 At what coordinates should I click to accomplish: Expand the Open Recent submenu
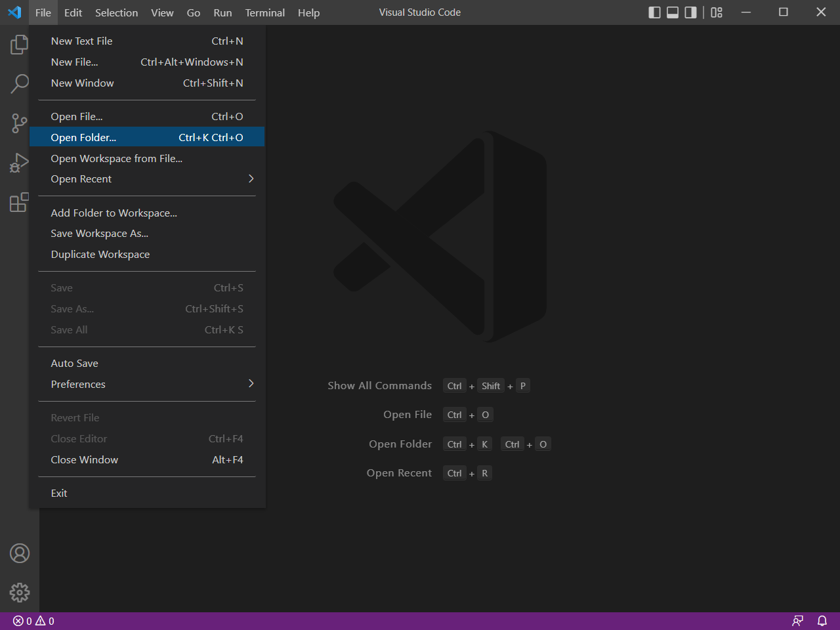pos(147,178)
